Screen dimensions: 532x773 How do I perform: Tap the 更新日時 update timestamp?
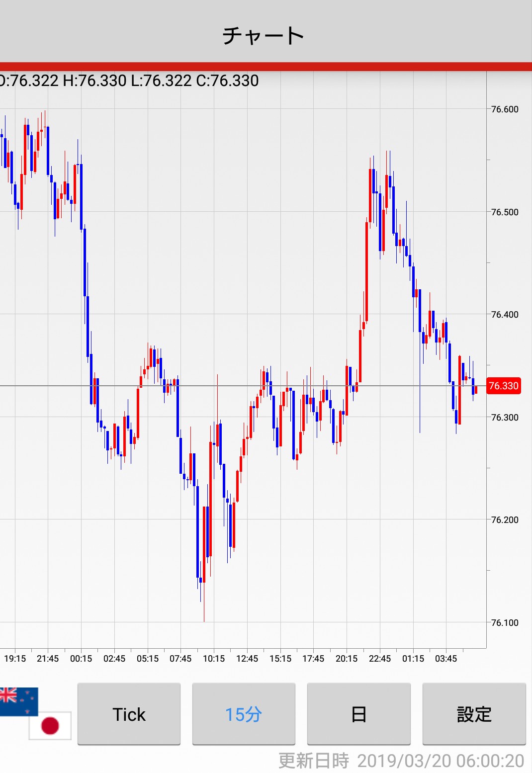coord(401,761)
